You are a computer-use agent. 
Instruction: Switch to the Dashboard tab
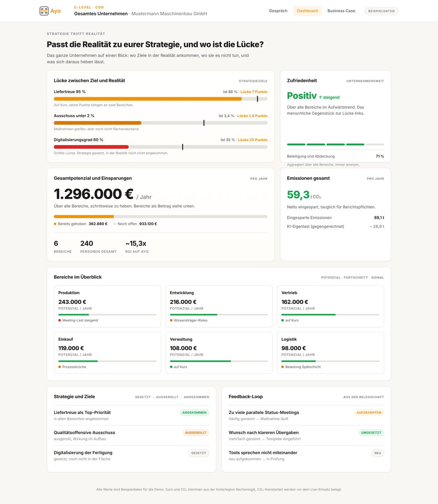[x=307, y=11]
